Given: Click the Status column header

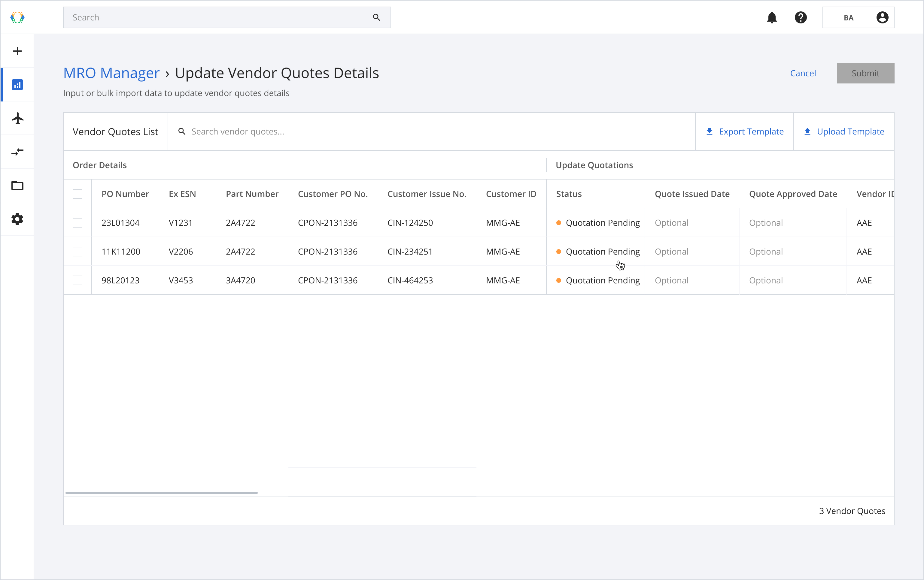Looking at the screenshot, I should click(x=569, y=194).
